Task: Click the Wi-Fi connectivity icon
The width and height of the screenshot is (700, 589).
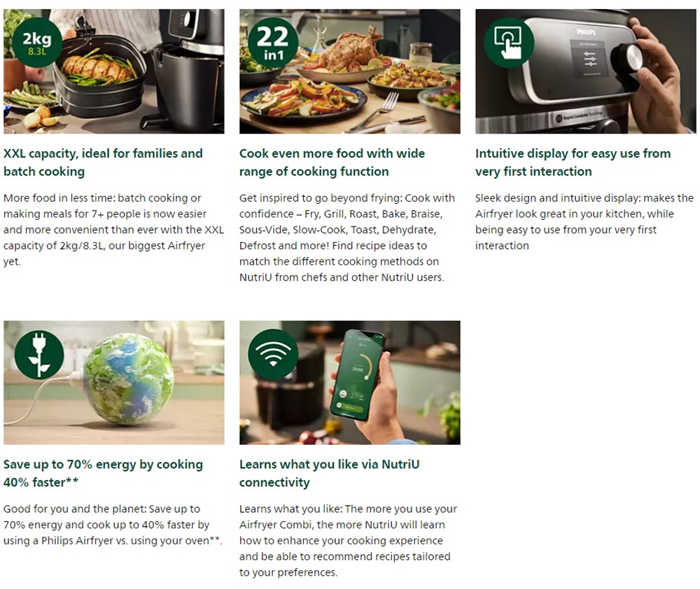Action: click(x=273, y=355)
